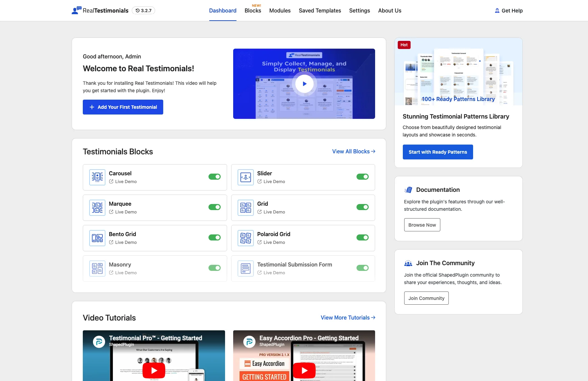Click the Marquee block icon
588x381 pixels.
coord(97,208)
